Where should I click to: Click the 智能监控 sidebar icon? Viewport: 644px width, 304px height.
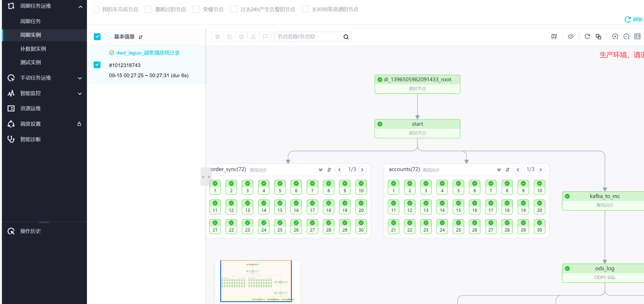pyautogui.click(x=11, y=93)
